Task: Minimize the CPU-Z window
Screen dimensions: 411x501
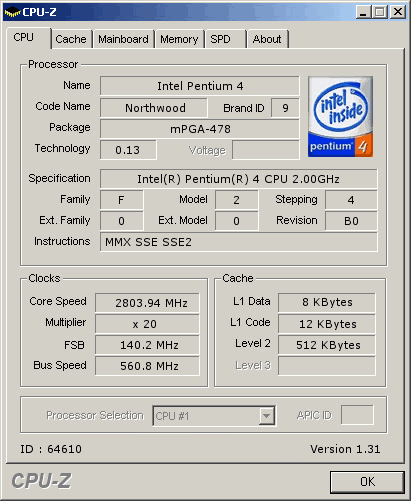Action: [363, 12]
